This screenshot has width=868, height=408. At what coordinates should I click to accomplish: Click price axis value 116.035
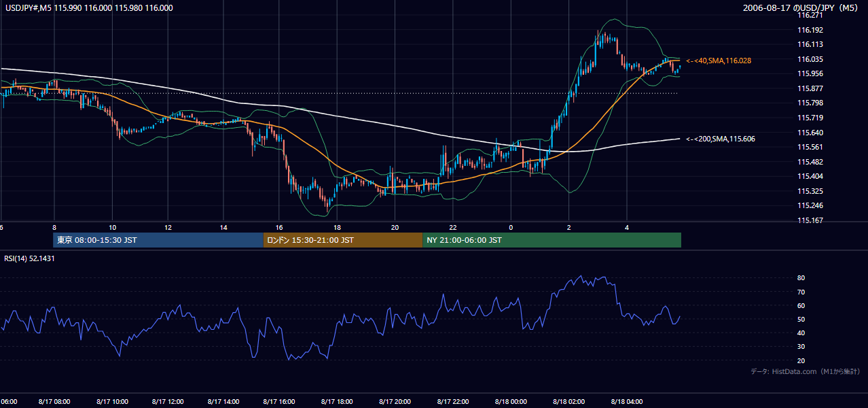coord(810,59)
